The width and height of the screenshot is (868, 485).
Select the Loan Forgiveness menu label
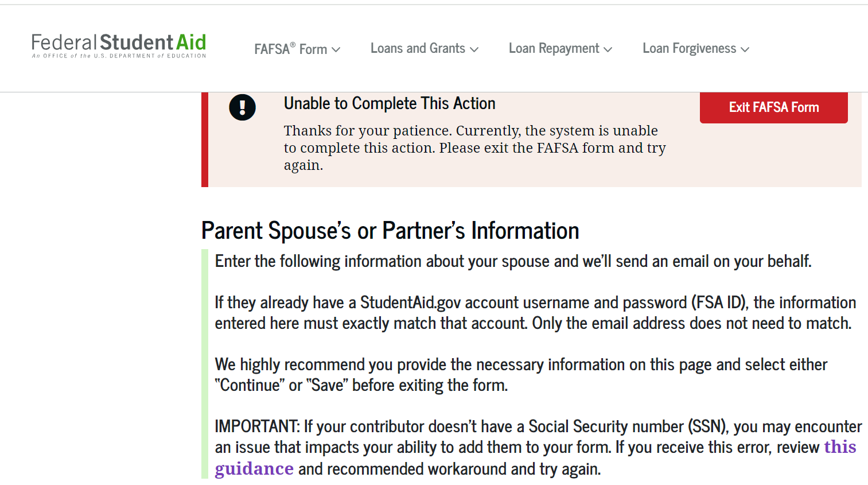[689, 49]
